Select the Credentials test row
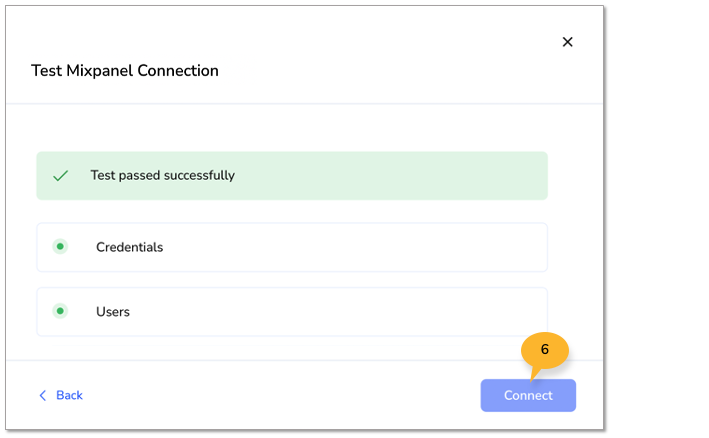This screenshot has height=438, width=709. 292,247
